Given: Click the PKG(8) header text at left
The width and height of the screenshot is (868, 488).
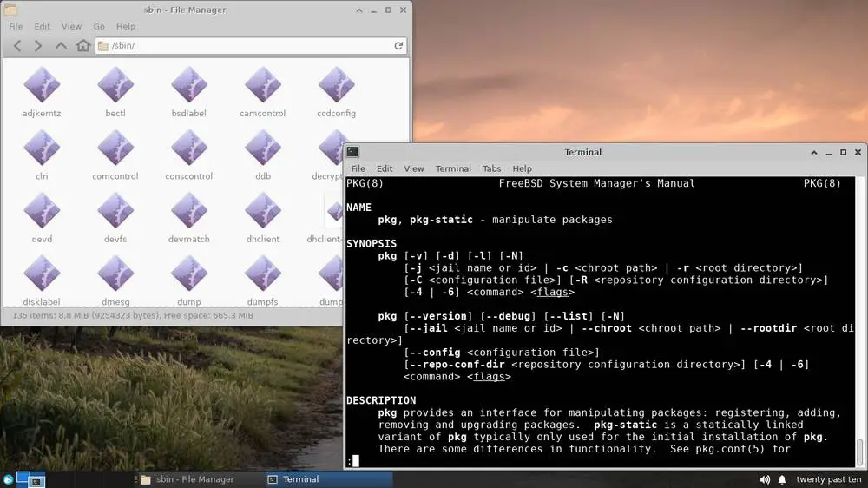Looking at the screenshot, I should (365, 183).
